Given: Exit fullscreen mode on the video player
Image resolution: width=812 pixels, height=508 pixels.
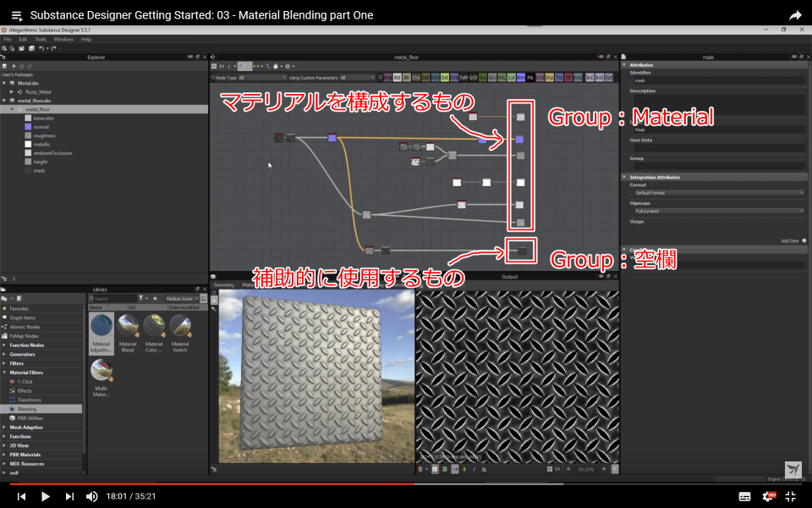Looking at the screenshot, I should pyautogui.click(x=790, y=497).
